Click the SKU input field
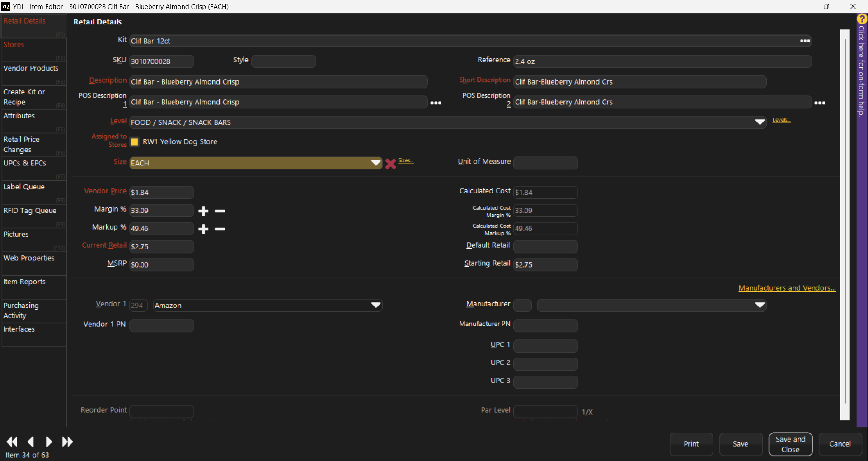Screen dimensions: 868x461 click(162, 61)
